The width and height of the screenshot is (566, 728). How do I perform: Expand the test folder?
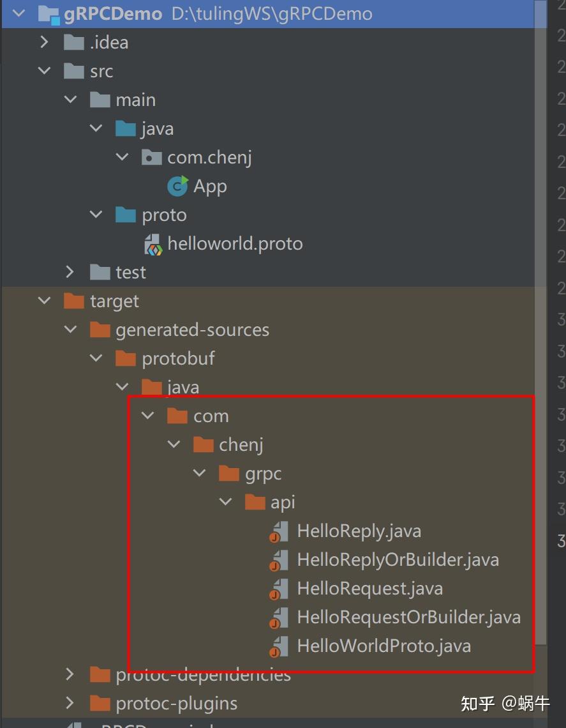point(70,272)
